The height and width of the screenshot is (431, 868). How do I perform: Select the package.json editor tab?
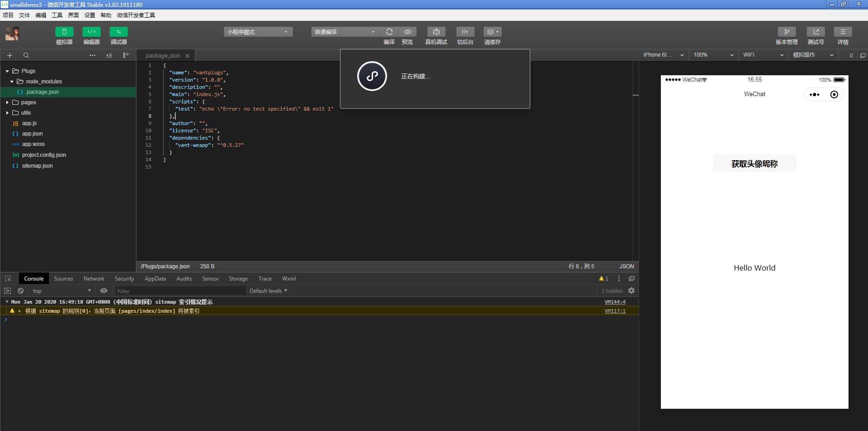(x=163, y=56)
